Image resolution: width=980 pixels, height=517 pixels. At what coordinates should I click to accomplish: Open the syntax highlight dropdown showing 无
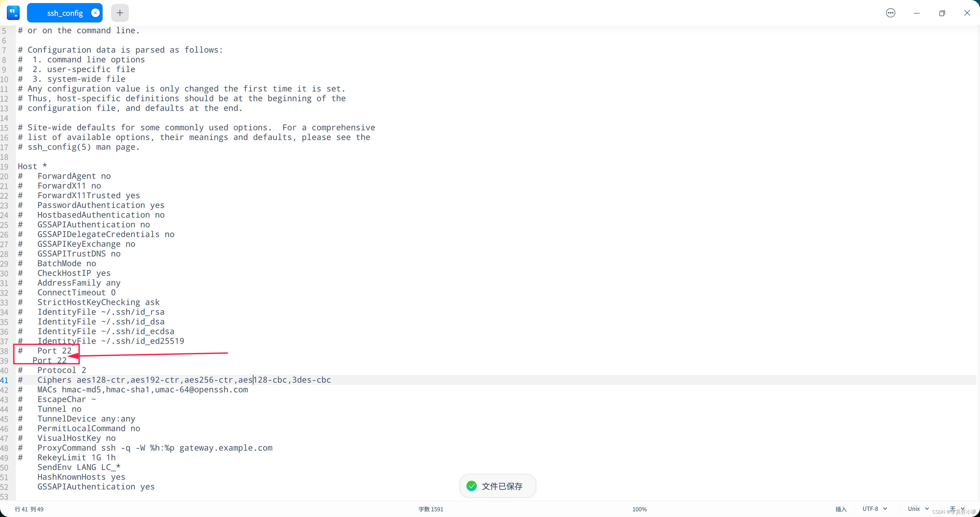pos(957,509)
